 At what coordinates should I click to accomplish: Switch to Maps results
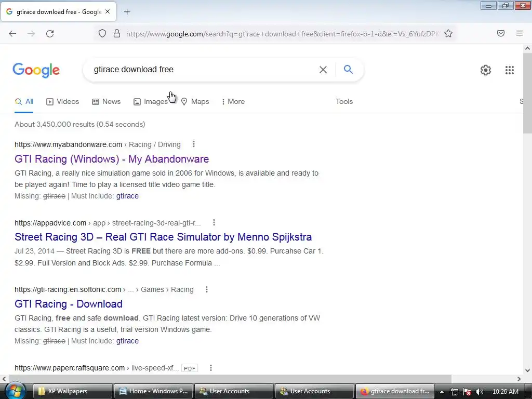195,101
